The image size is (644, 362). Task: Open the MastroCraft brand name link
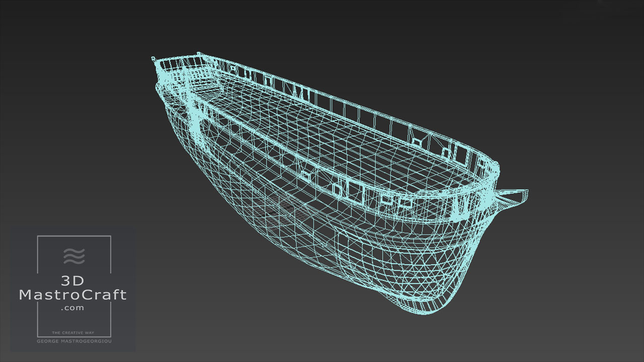pyautogui.click(x=73, y=295)
